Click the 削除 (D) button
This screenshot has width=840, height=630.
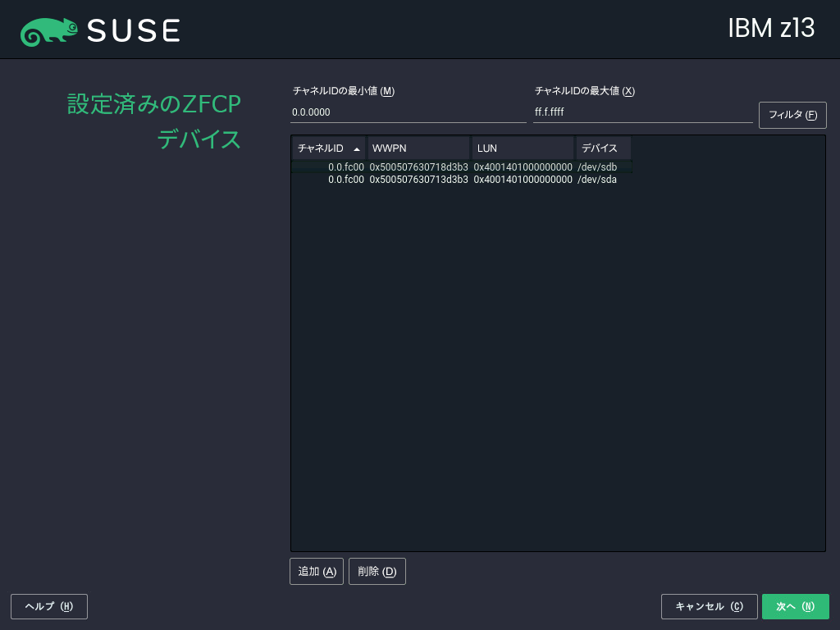click(377, 571)
